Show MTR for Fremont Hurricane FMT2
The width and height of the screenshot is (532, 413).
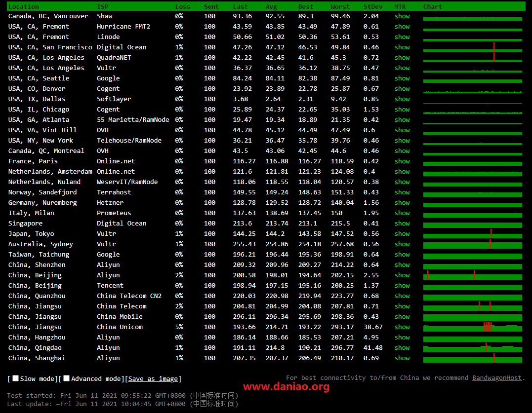coord(402,27)
